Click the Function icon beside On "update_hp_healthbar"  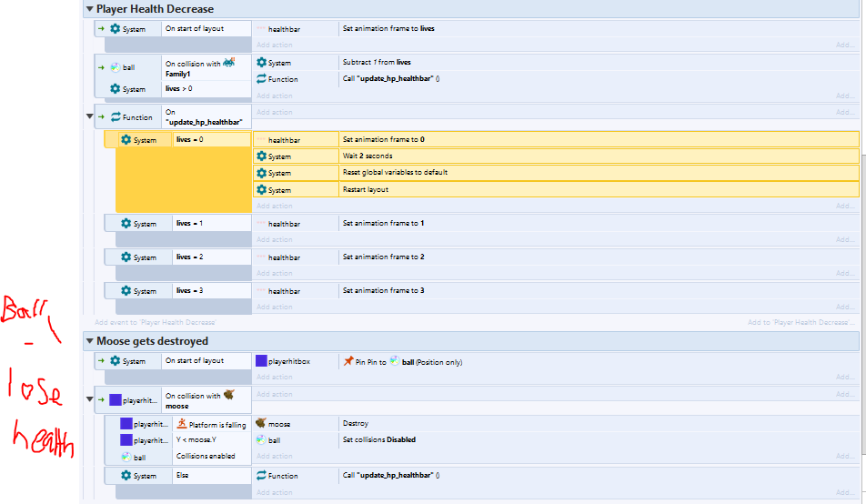coord(115,117)
